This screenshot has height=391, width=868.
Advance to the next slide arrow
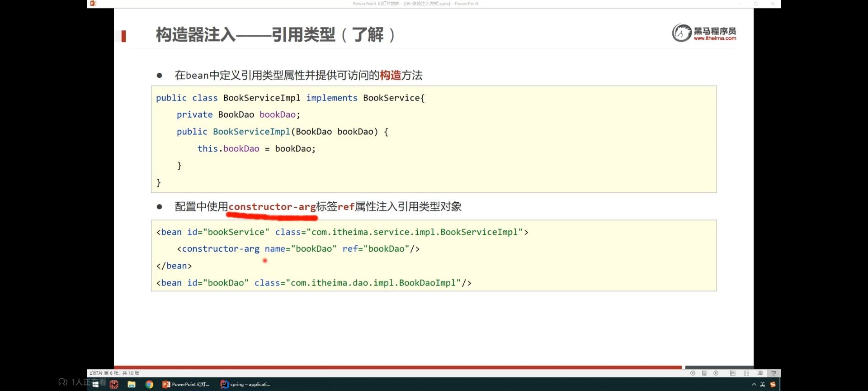[x=716, y=373]
